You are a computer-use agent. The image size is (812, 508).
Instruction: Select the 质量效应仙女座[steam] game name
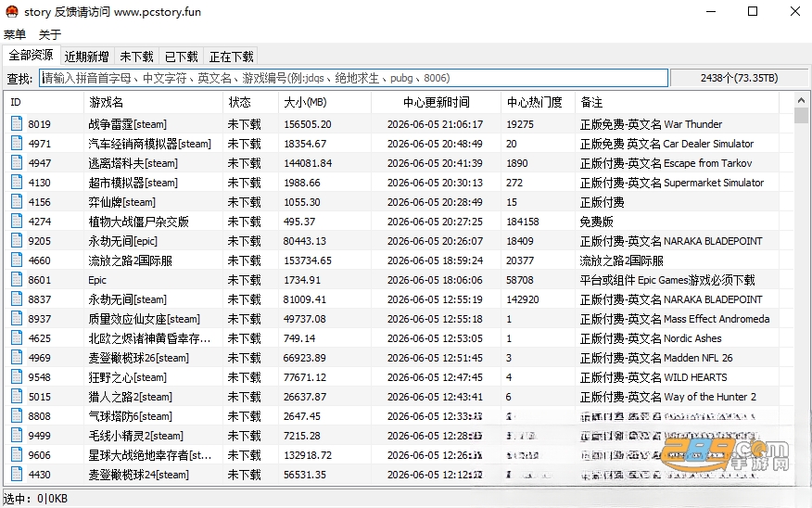[x=144, y=319]
